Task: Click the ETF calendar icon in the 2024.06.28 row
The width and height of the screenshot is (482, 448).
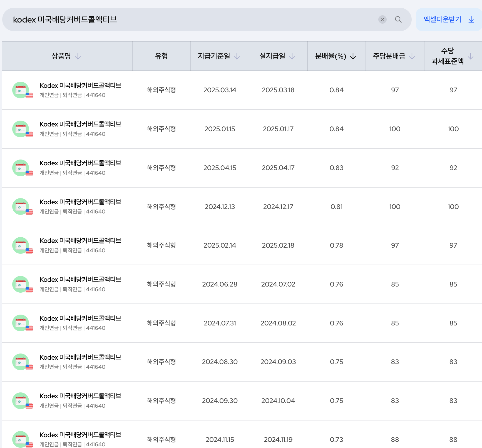Action: click(22, 284)
